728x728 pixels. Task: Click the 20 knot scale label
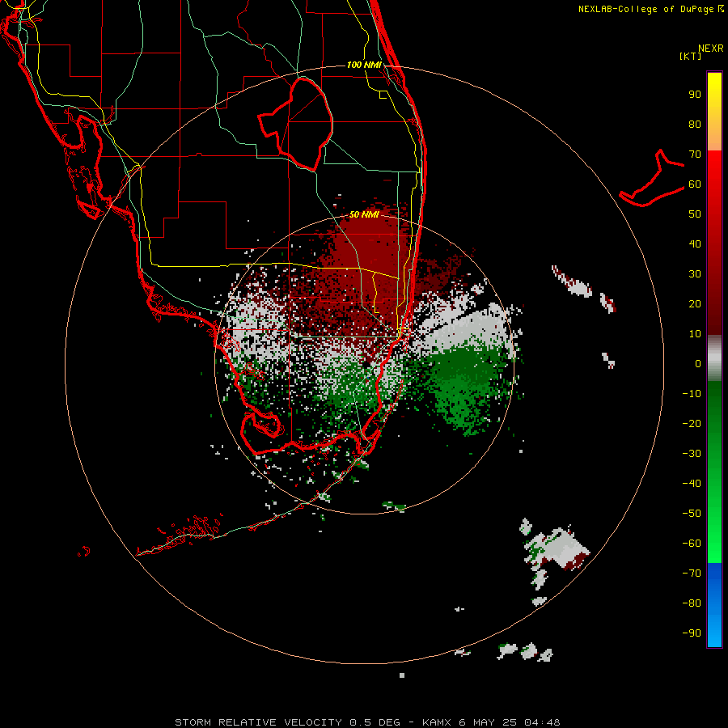point(695,304)
